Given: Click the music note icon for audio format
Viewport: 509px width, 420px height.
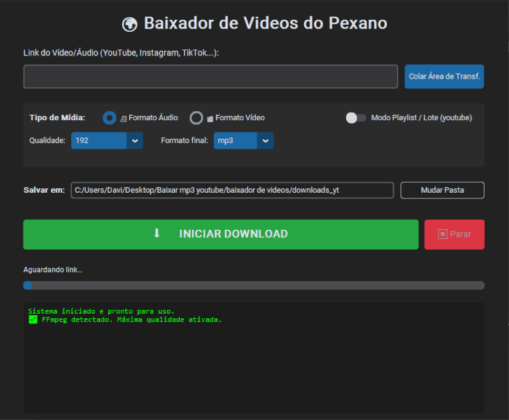Looking at the screenshot, I should 123,119.
